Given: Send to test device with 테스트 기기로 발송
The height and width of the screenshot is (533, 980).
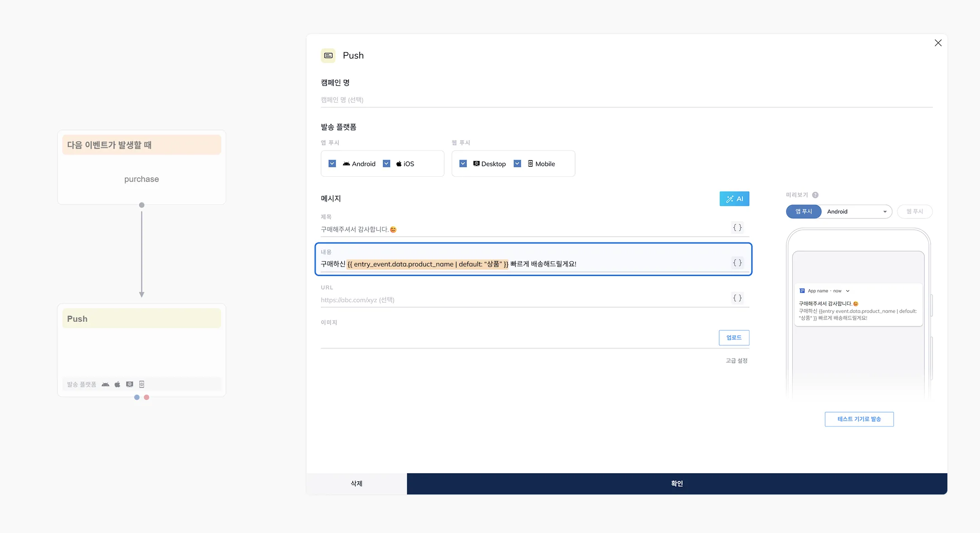Looking at the screenshot, I should coord(859,419).
